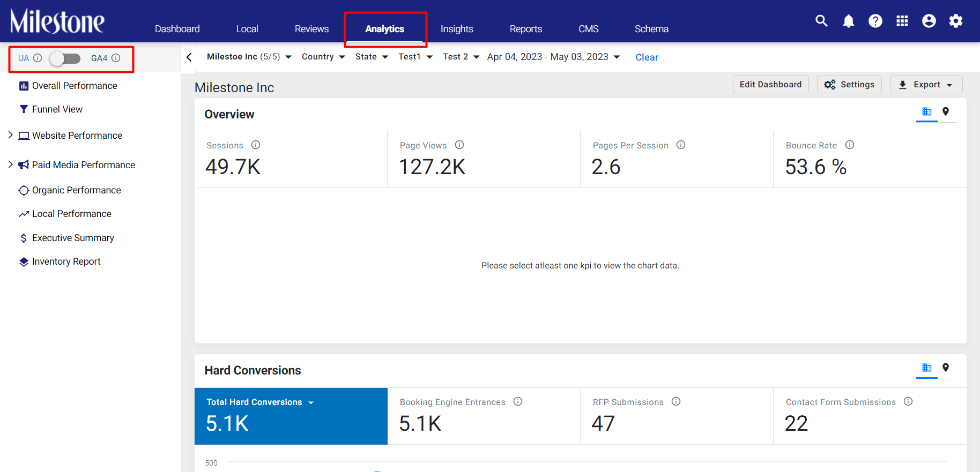Toggle the UA / GA4 switch
This screenshot has height=472, width=980.
(x=65, y=58)
